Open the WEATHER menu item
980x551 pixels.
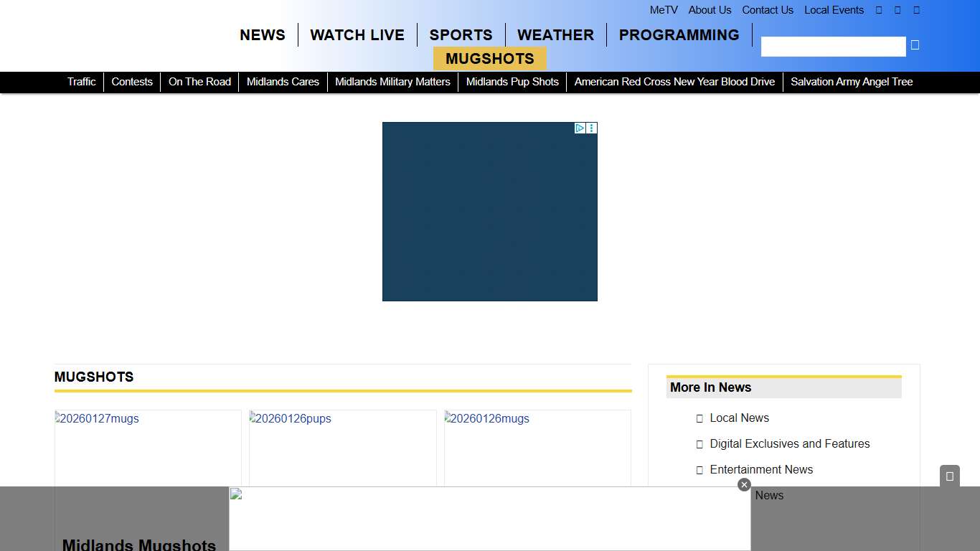[x=555, y=35]
